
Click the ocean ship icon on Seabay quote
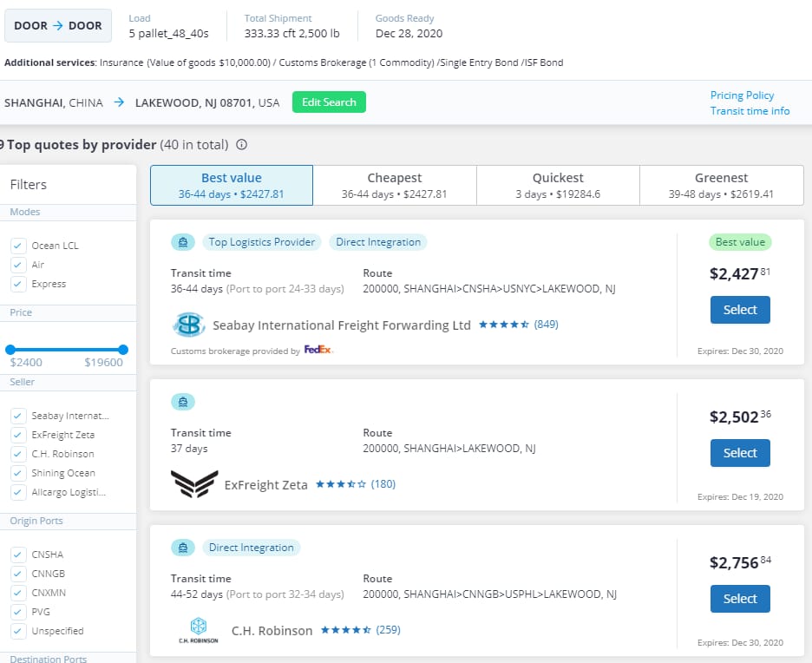pos(183,242)
